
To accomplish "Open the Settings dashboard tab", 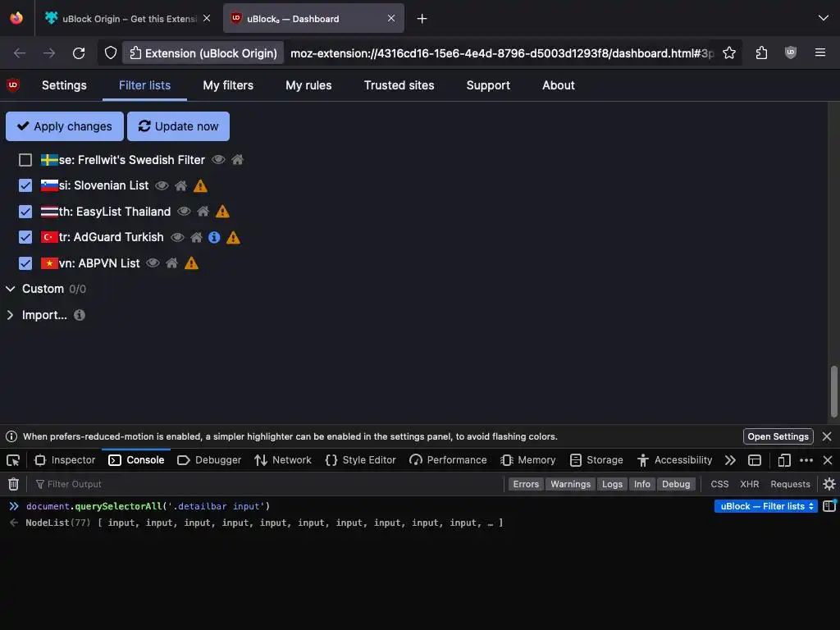I will [x=64, y=85].
